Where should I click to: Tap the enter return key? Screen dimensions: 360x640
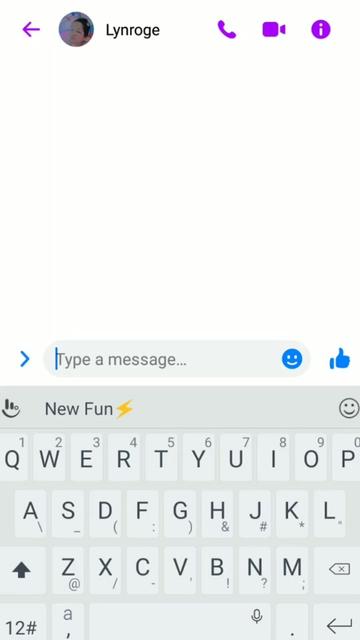pyautogui.click(x=339, y=625)
